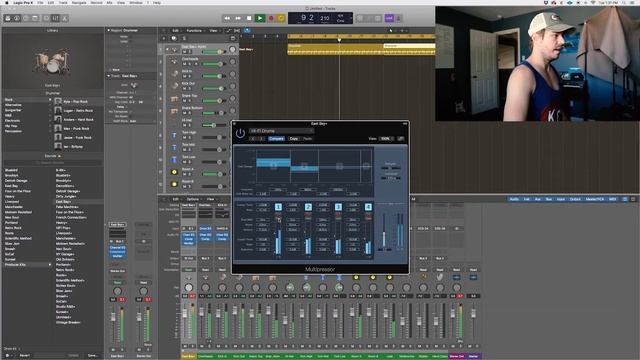Screen dimensions: 640x360
Task: Adjust the Overheads track volume slider
Action: (213, 64)
